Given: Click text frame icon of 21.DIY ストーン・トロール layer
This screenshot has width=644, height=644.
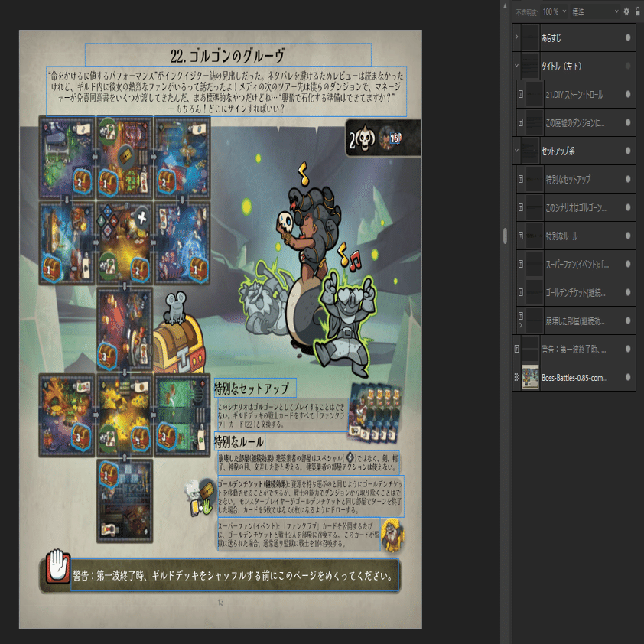Looking at the screenshot, I should click(520, 94).
